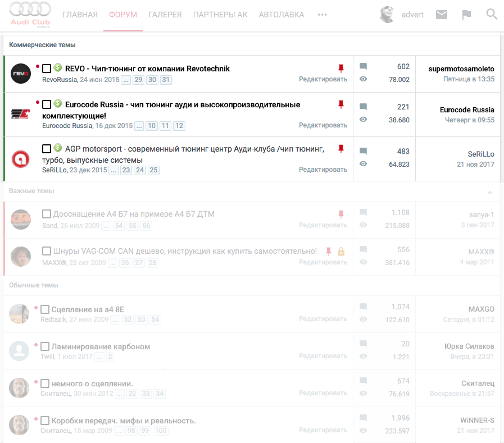504x443 pixels.
Task: Collapse the Важные темы section chevron
Action: point(490,193)
